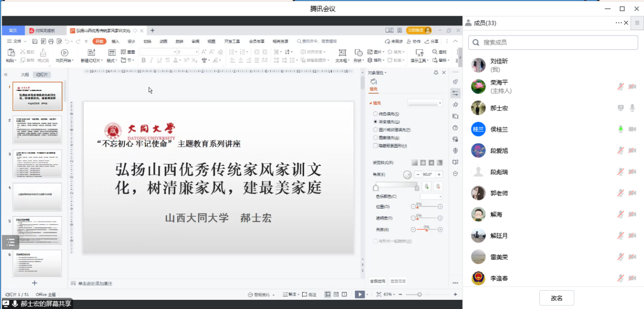Image resolution: width=644 pixels, height=309 pixels.
Task: Open the 设计 ribbon tab
Action: 131,41
